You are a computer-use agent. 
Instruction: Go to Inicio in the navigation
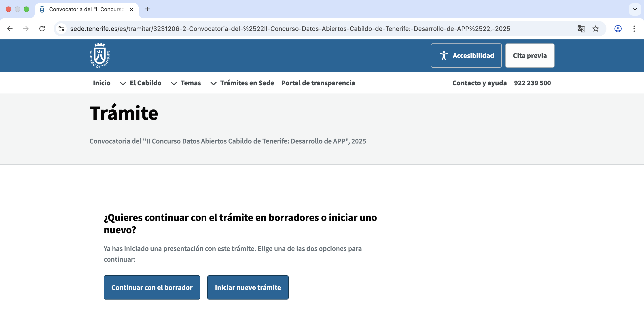pyautogui.click(x=102, y=83)
